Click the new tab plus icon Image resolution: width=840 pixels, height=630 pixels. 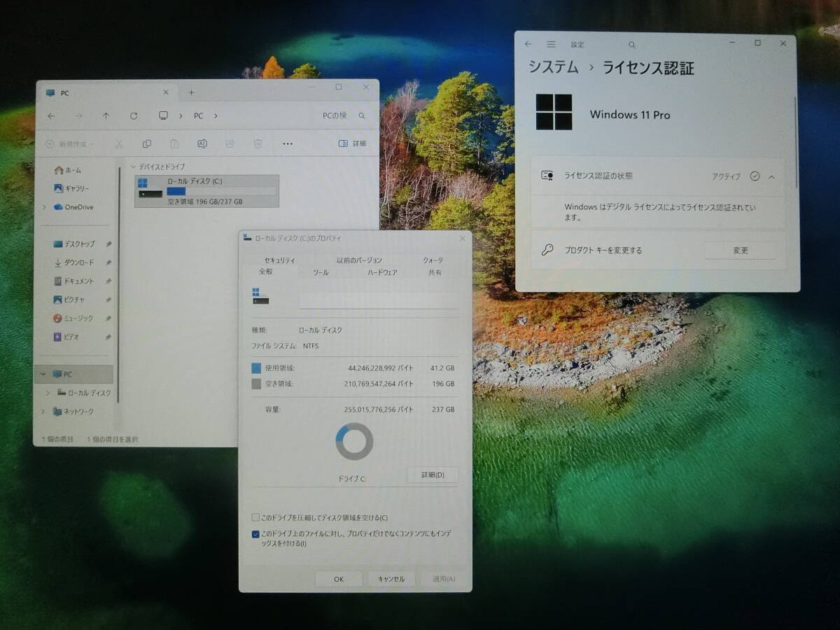tap(191, 92)
